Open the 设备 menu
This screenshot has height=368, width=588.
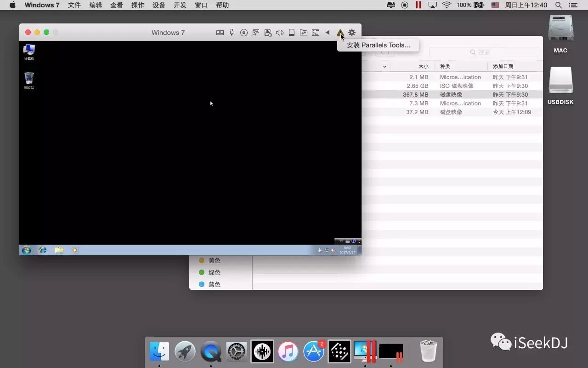[x=159, y=5]
